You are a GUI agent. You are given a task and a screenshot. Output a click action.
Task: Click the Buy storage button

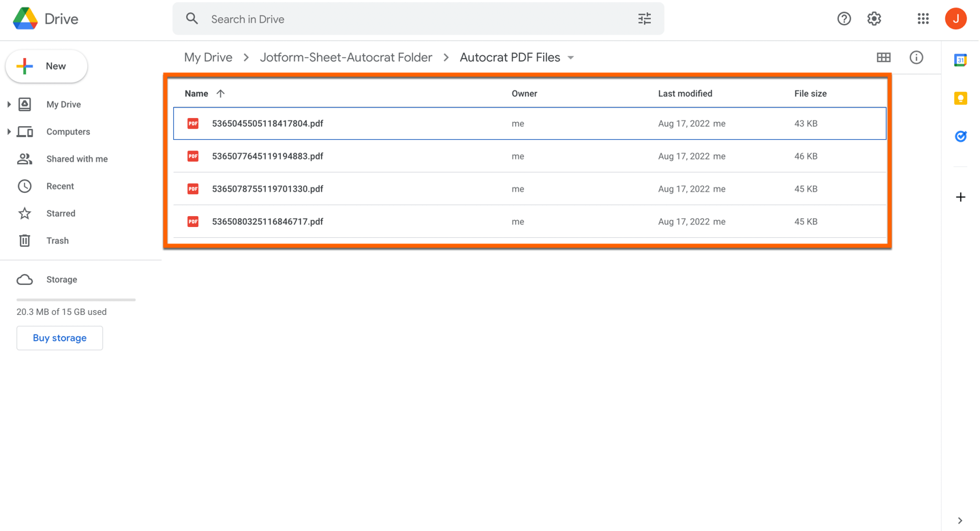(59, 338)
